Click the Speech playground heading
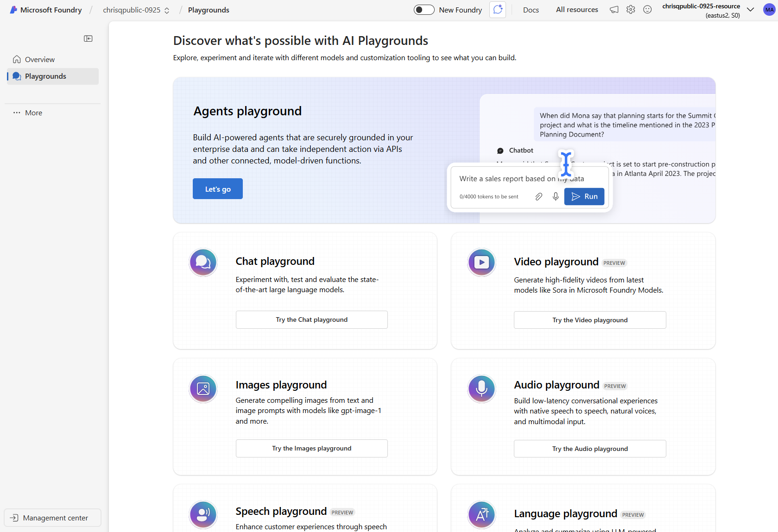This screenshot has height=532, width=778. [x=281, y=511]
